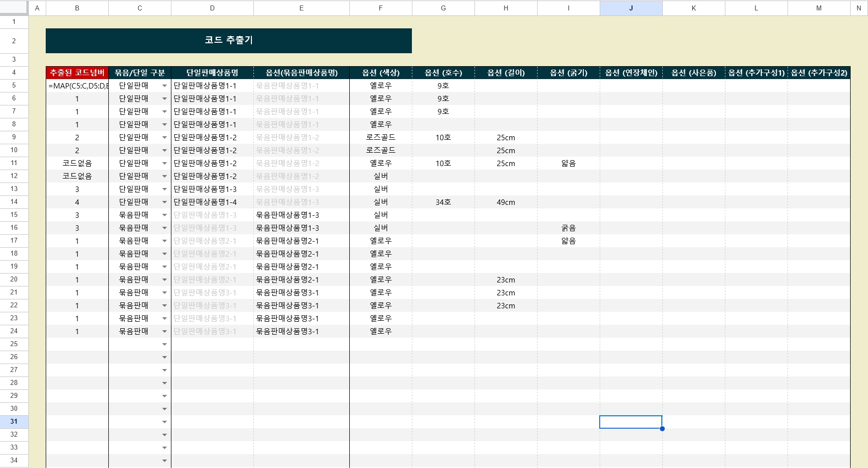This screenshot has width=868, height=468.
Task: Select column B header
Action: pos(77,8)
